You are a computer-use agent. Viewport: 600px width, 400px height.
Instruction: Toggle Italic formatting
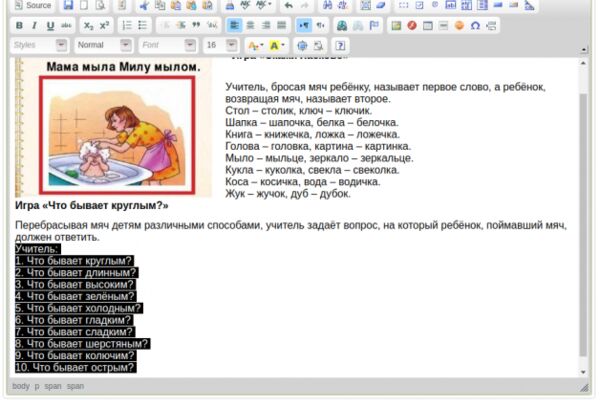pyautogui.click(x=34, y=26)
